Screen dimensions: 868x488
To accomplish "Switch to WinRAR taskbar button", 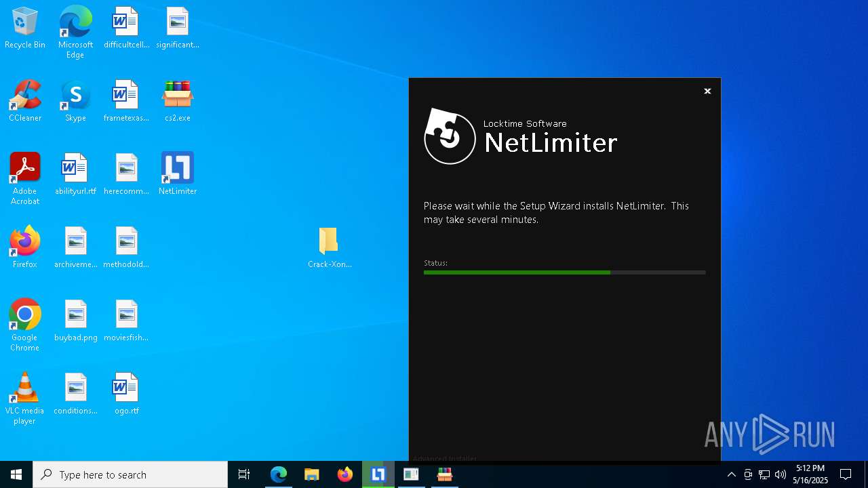I will click(444, 474).
